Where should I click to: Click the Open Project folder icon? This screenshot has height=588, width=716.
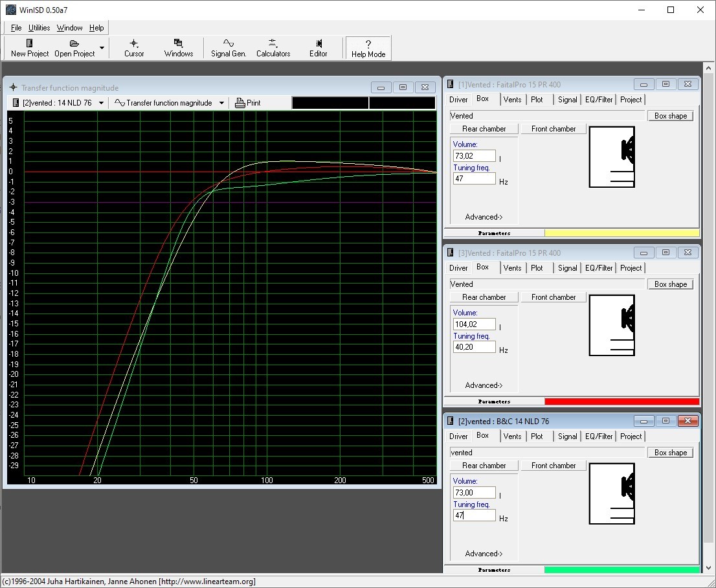(74, 43)
